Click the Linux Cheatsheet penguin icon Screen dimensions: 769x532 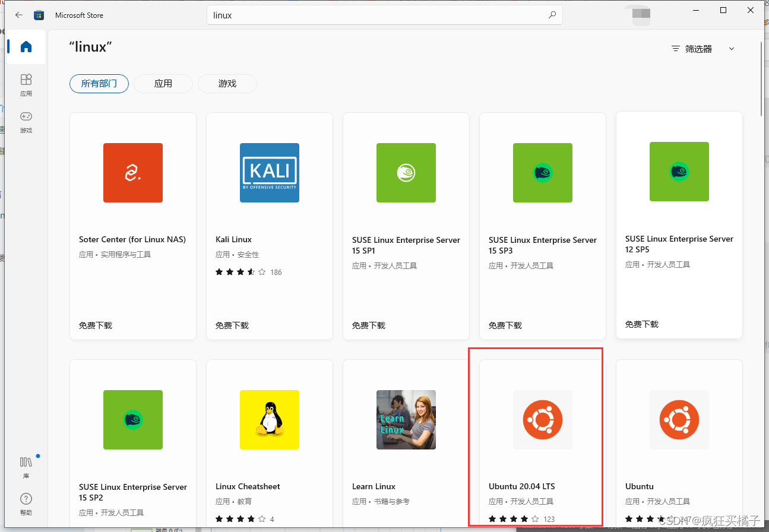[x=270, y=420]
